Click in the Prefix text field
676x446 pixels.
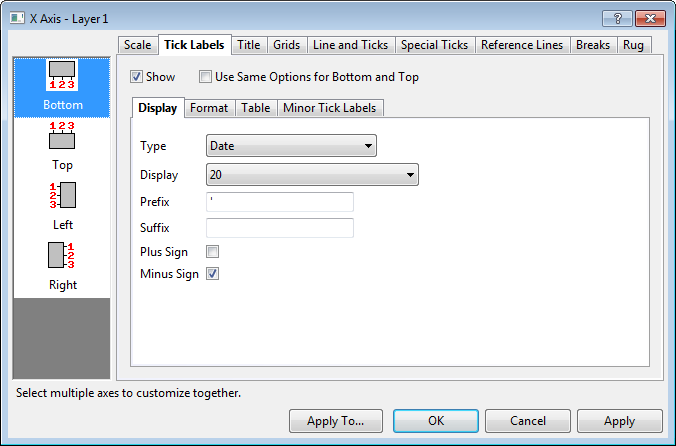coord(280,202)
